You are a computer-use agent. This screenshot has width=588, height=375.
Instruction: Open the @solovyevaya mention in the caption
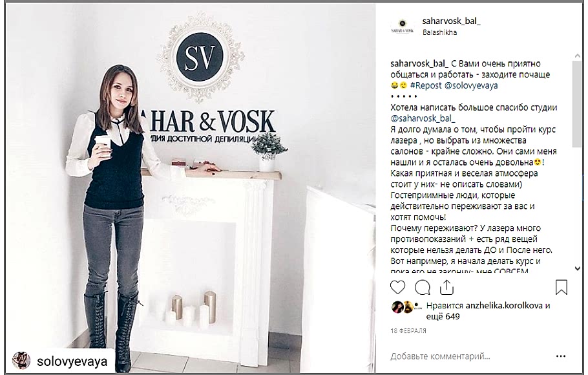tap(471, 85)
